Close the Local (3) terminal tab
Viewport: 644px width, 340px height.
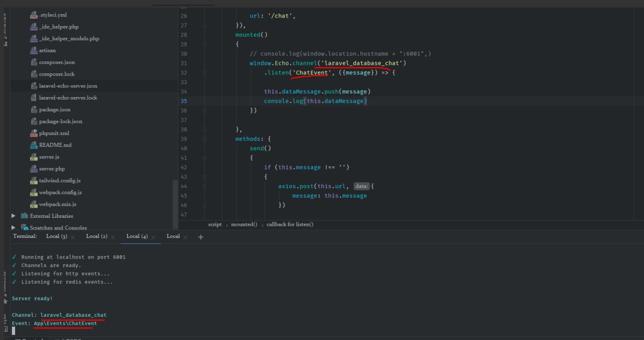coord(73,237)
